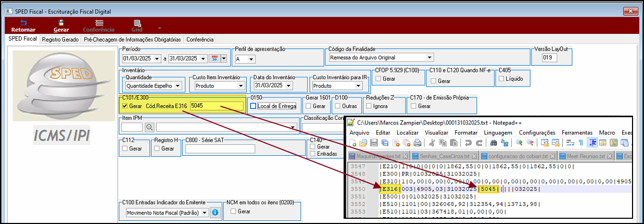Screen dimensions: 644x224
Task: Click Notepad++ Zoom Out icon
Action: pyautogui.click(x=530, y=142)
